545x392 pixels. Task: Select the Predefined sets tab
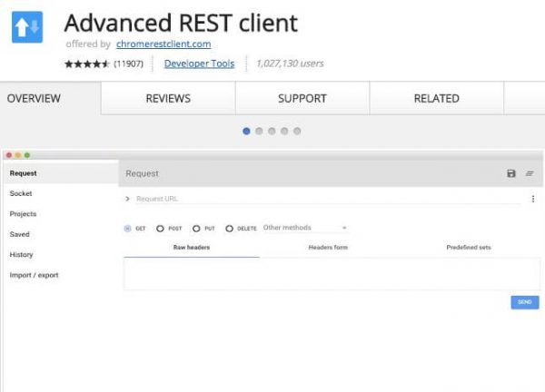(469, 247)
